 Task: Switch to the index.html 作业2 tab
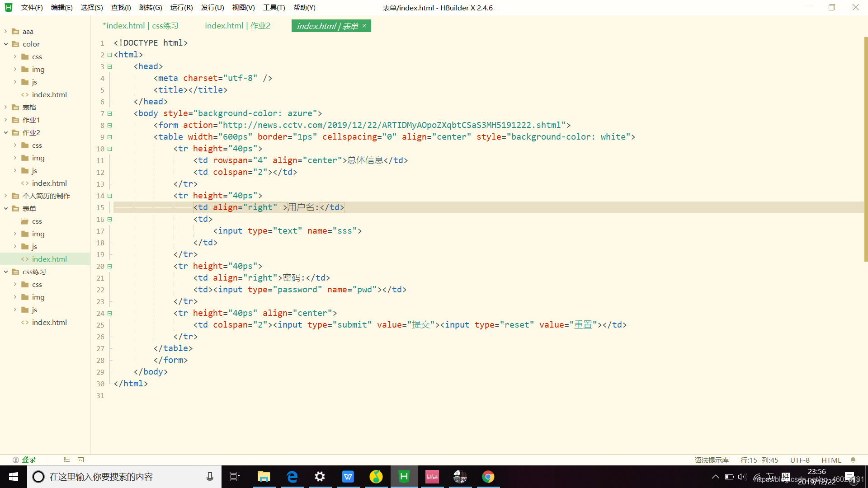237,26
